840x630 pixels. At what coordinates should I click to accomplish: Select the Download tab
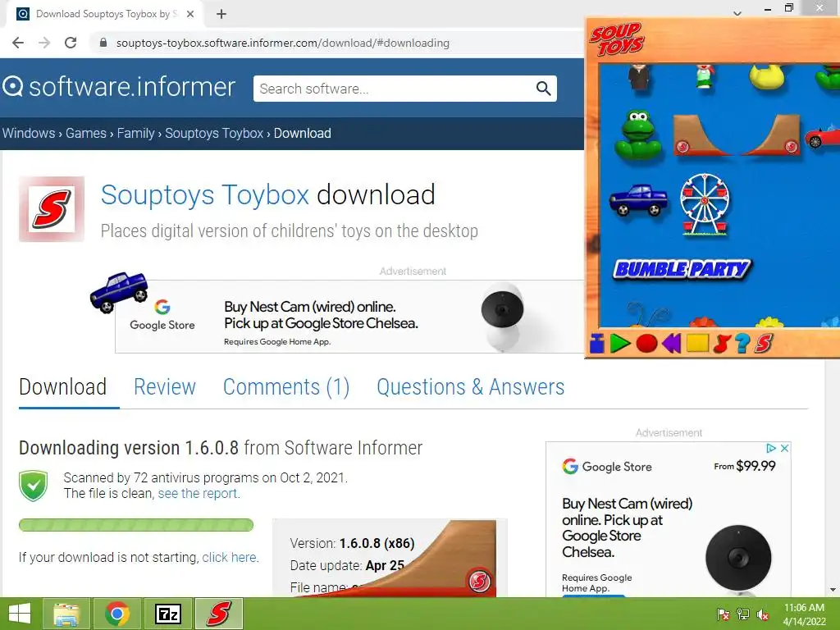click(62, 387)
